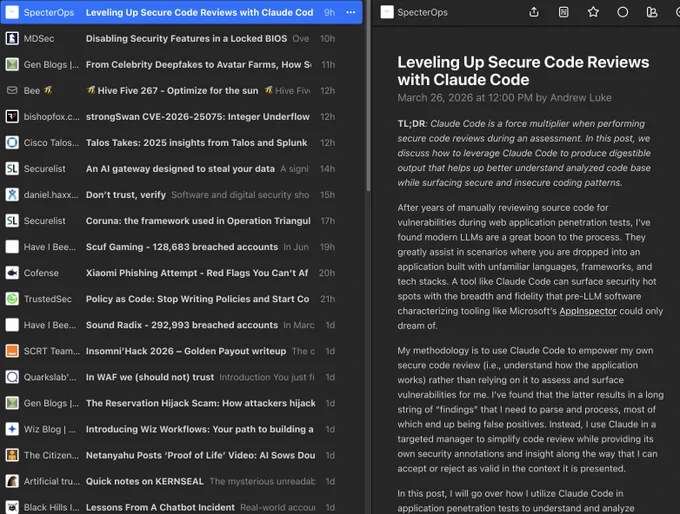The image size is (680, 514).
Task: Click Have I Been icon beside Sound Radix
Action: 12,324
